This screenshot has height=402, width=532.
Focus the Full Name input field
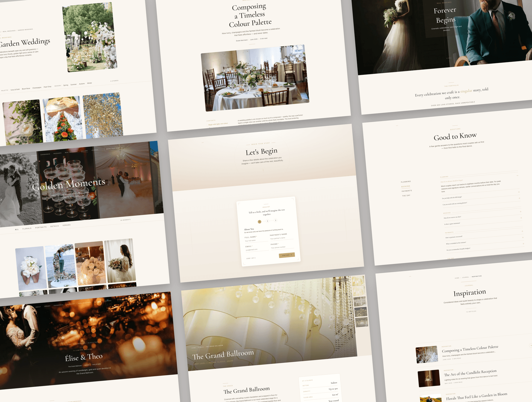pyautogui.click(x=256, y=240)
